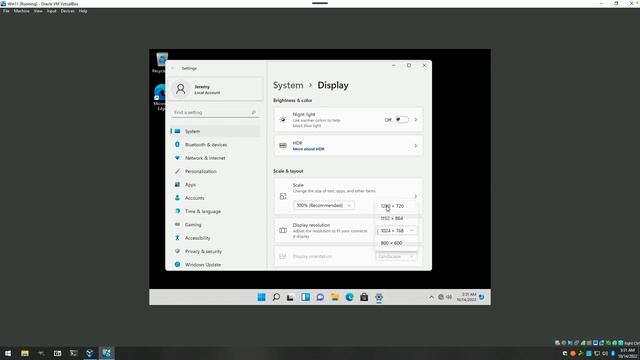Screen dimensions: 640x360
Task: Click the host taskbar clock
Action: [627, 353]
